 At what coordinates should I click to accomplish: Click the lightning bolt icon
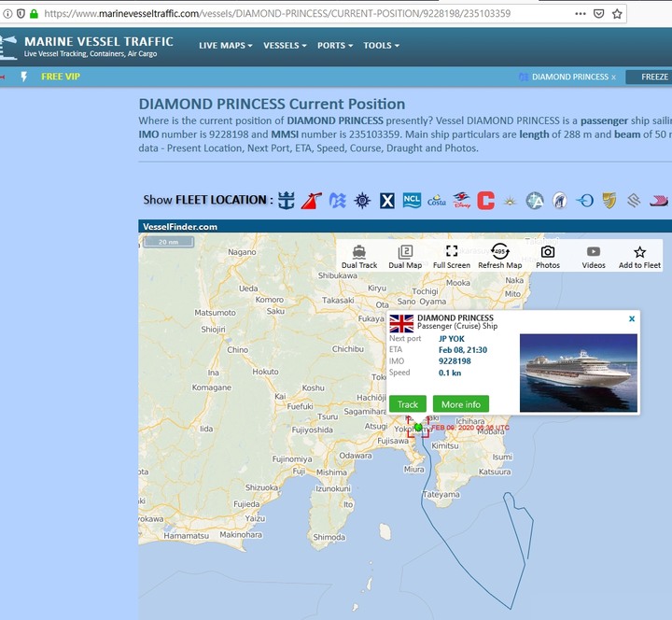pyautogui.click(x=24, y=77)
